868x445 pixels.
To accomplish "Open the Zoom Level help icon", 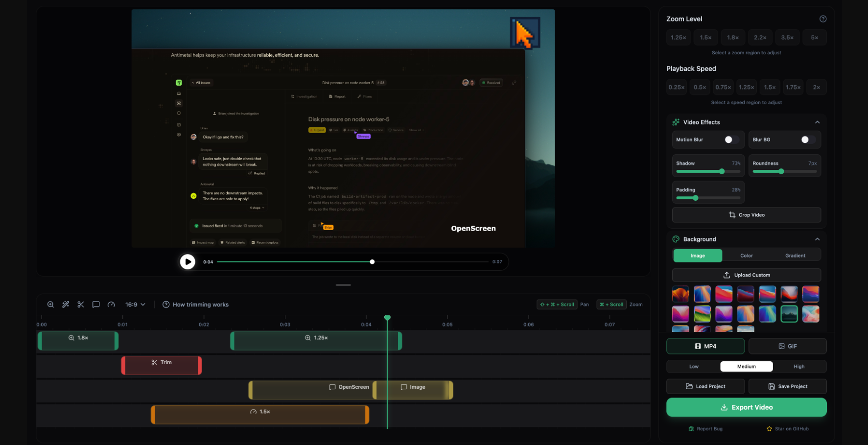I will [x=823, y=19].
